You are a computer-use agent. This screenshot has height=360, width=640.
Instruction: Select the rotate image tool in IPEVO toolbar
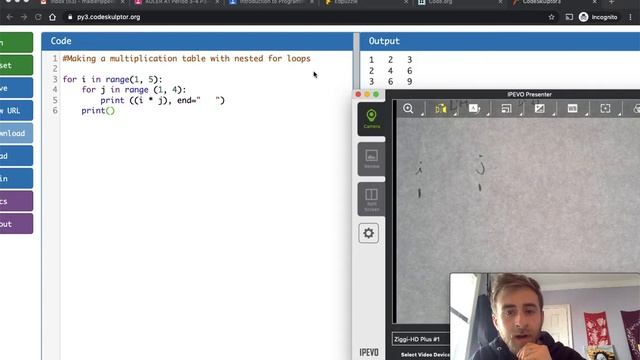click(474, 109)
